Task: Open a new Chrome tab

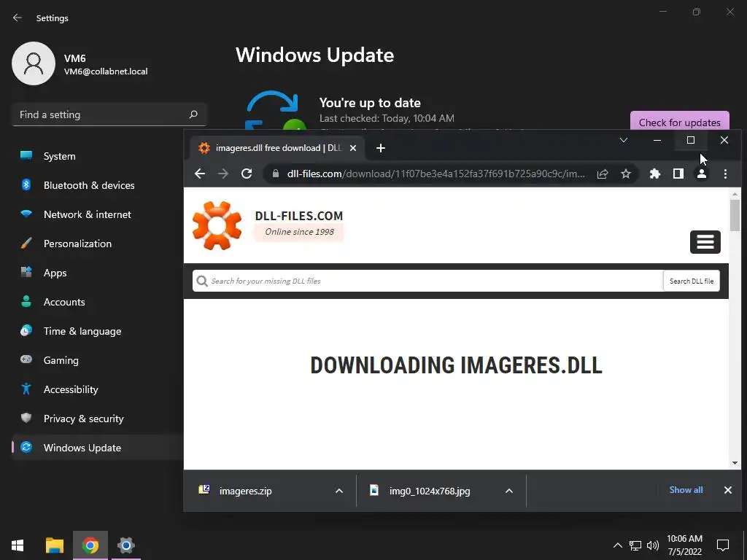Action: tap(380, 148)
